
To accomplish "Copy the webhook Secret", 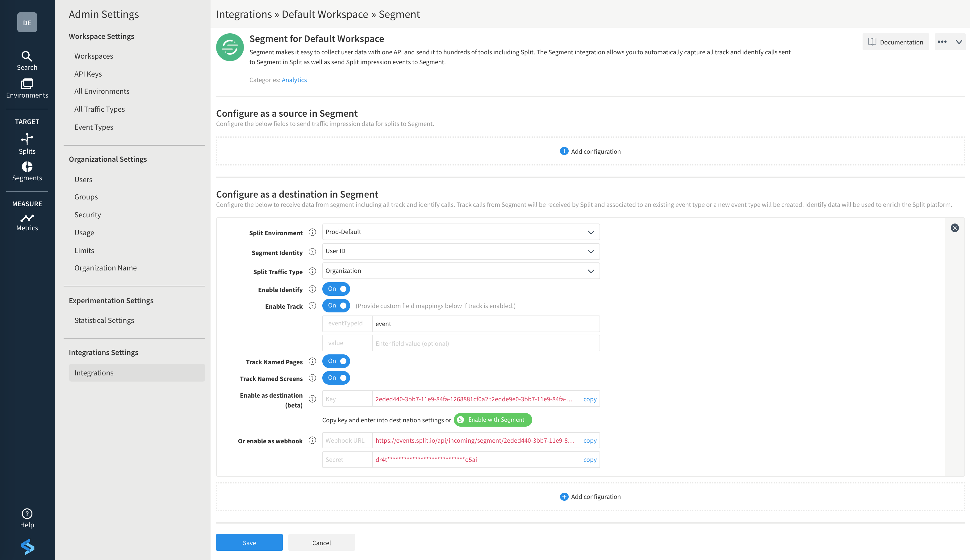I will click(x=590, y=460).
